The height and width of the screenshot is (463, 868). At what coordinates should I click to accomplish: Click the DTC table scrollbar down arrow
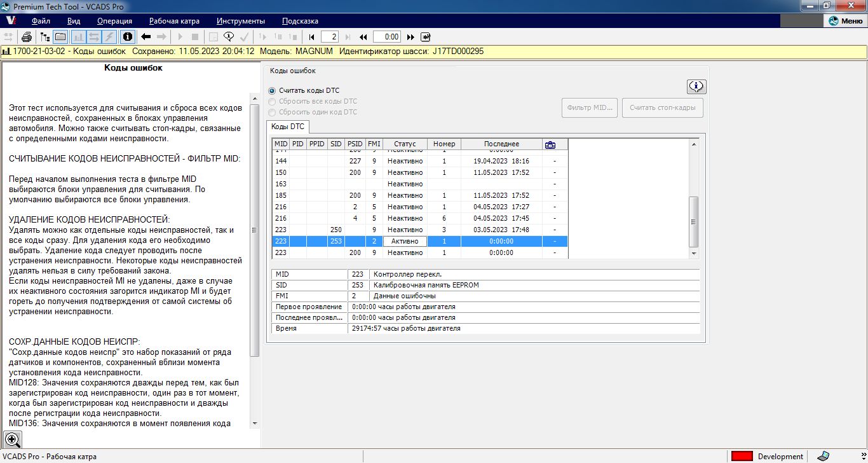(x=694, y=254)
